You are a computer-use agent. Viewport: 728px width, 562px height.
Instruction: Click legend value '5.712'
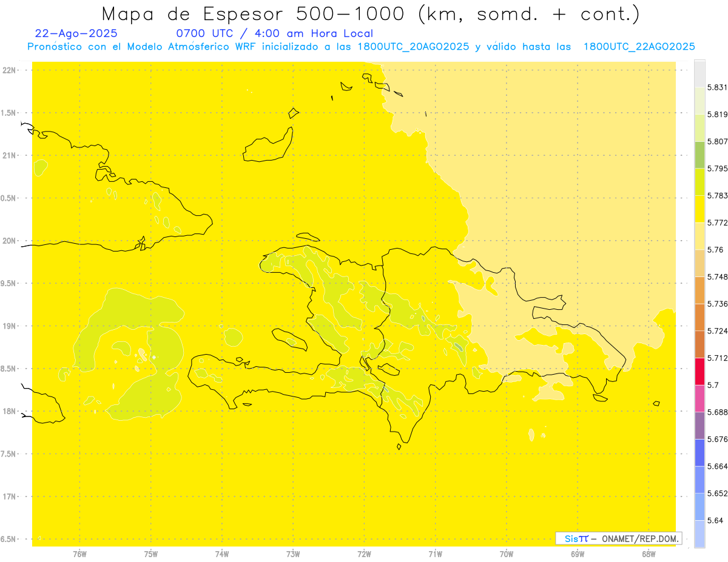click(x=717, y=358)
